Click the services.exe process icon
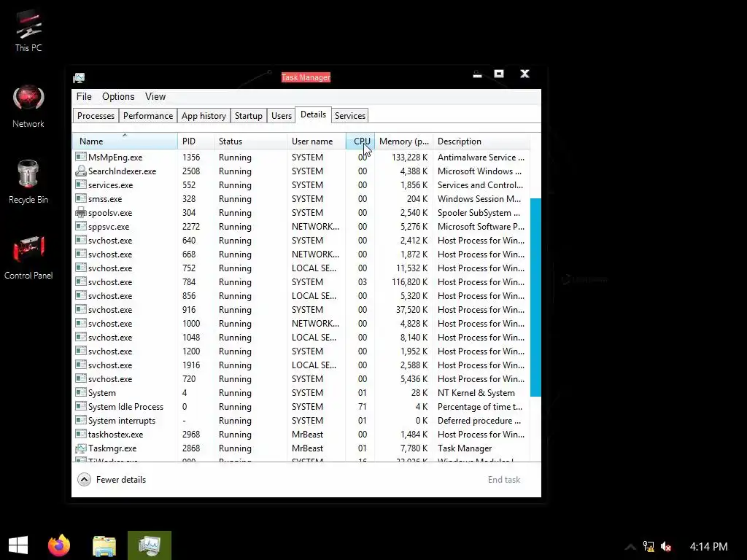Viewport: 747px width, 560px height. point(81,184)
